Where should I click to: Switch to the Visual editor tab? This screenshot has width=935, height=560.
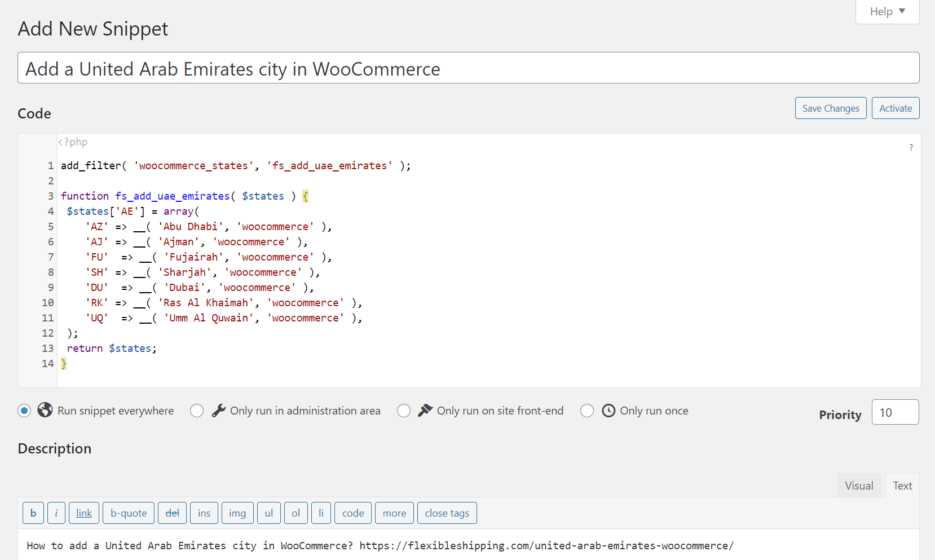tap(859, 486)
